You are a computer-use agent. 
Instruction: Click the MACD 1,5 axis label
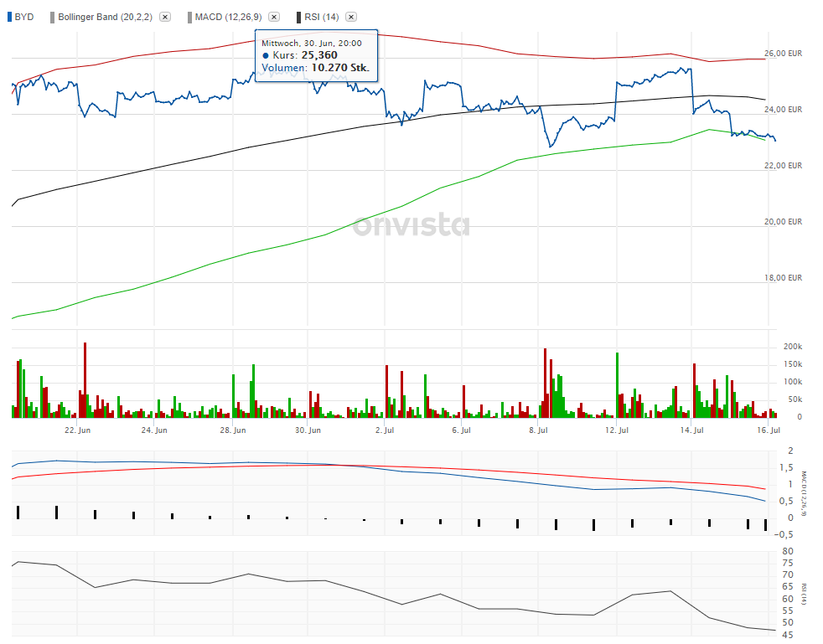(x=786, y=468)
